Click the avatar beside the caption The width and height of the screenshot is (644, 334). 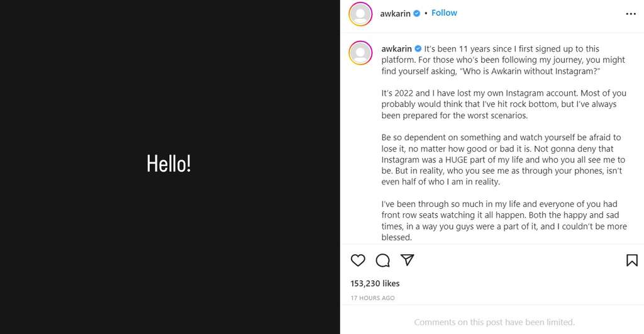[x=360, y=53]
